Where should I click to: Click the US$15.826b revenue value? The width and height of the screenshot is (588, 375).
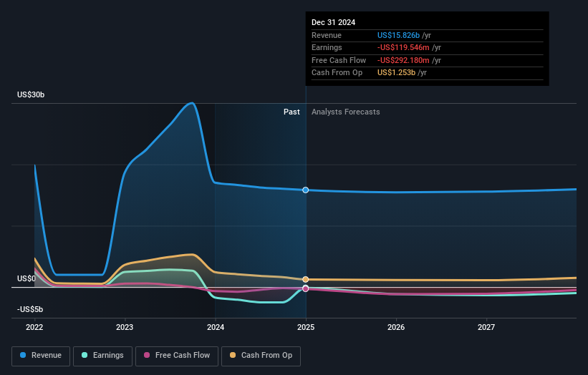click(x=398, y=35)
